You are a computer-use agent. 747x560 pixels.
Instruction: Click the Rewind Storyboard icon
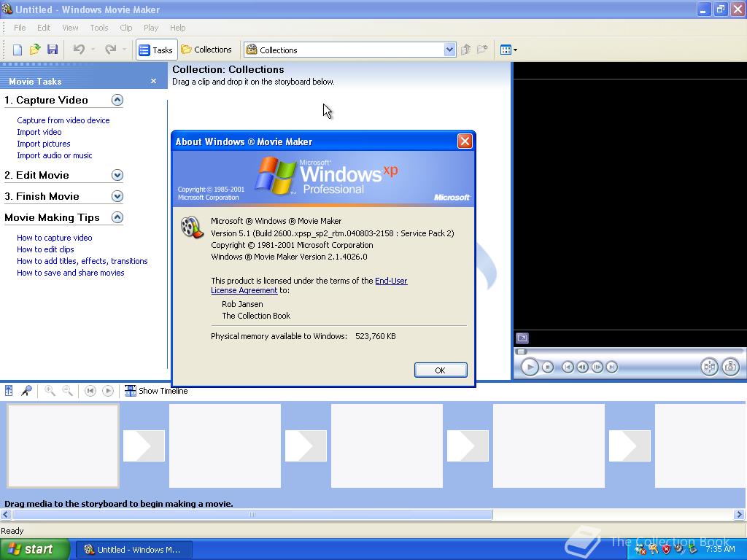pos(90,391)
